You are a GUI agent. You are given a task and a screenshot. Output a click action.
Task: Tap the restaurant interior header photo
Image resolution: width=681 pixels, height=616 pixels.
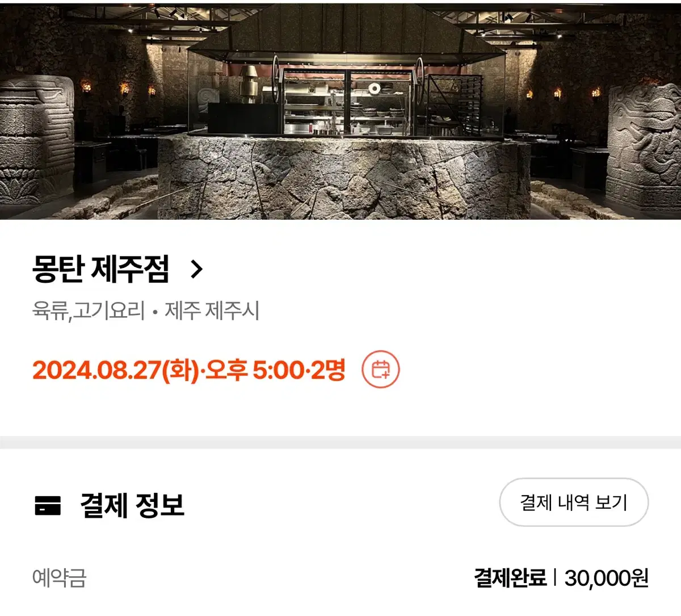340,110
